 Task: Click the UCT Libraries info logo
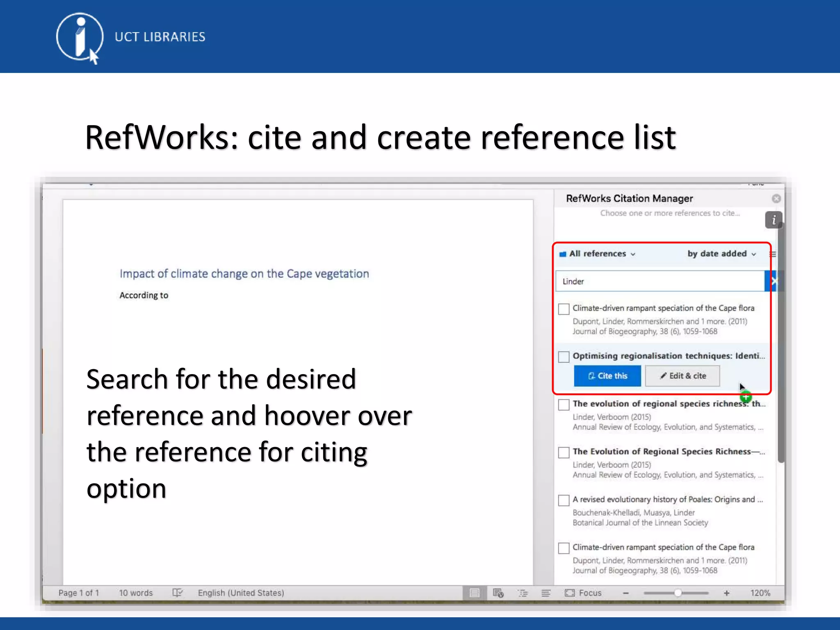79,38
